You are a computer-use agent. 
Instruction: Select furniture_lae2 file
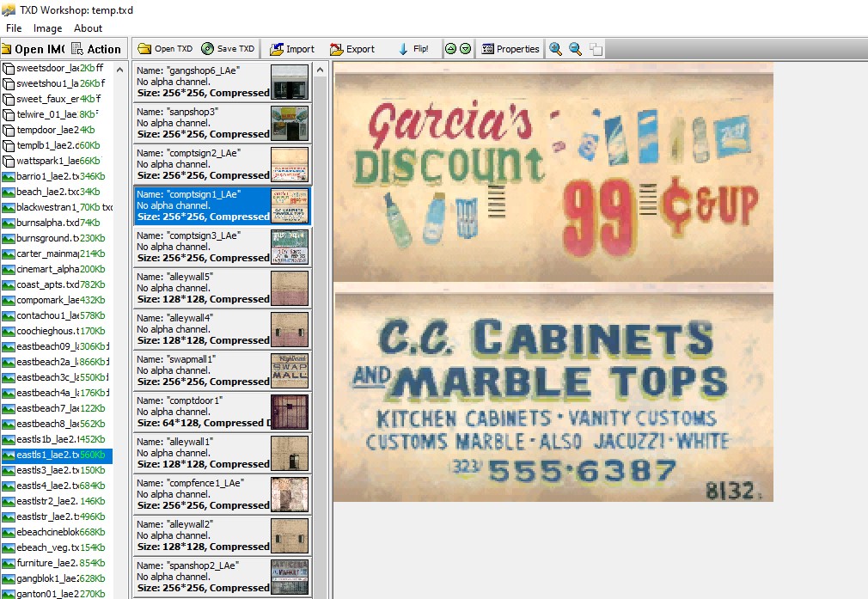[57, 564]
